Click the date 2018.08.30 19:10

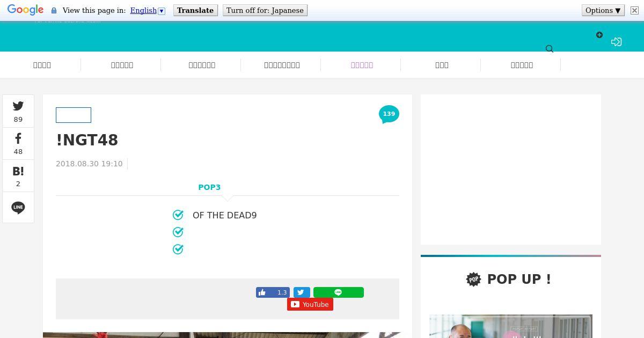pyautogui.click(x=89, y=164)
